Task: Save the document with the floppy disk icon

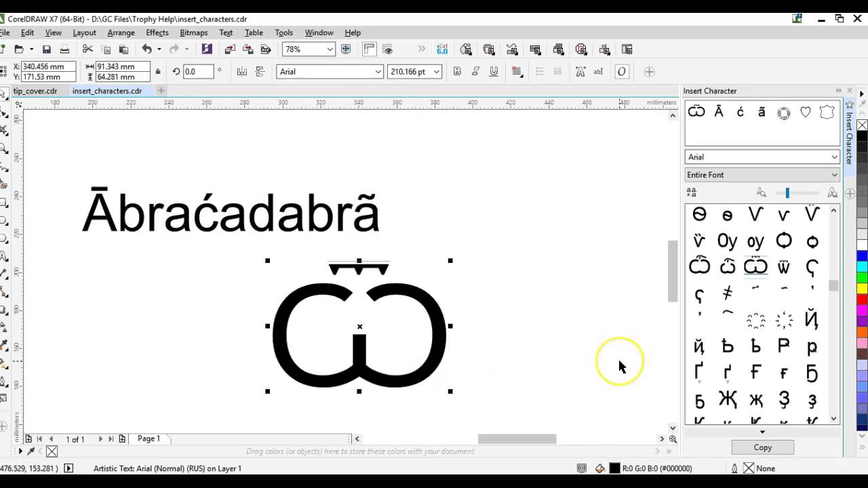Action: point(46,49)
